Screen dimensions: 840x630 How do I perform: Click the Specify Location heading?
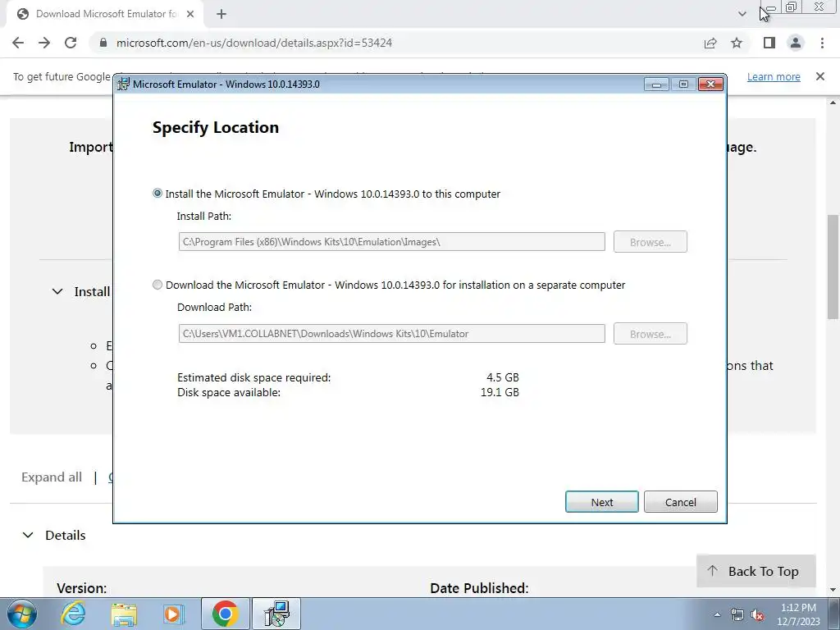click(x=216, y=127)
